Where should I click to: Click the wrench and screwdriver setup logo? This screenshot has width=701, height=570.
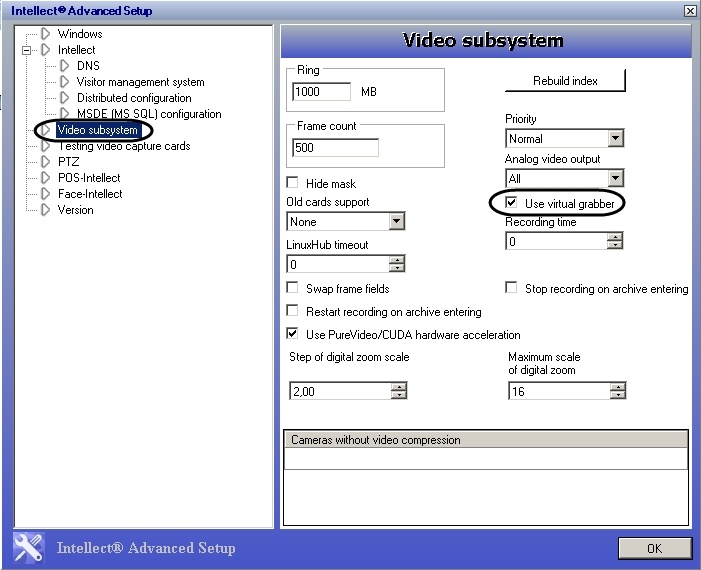(29, 547)
